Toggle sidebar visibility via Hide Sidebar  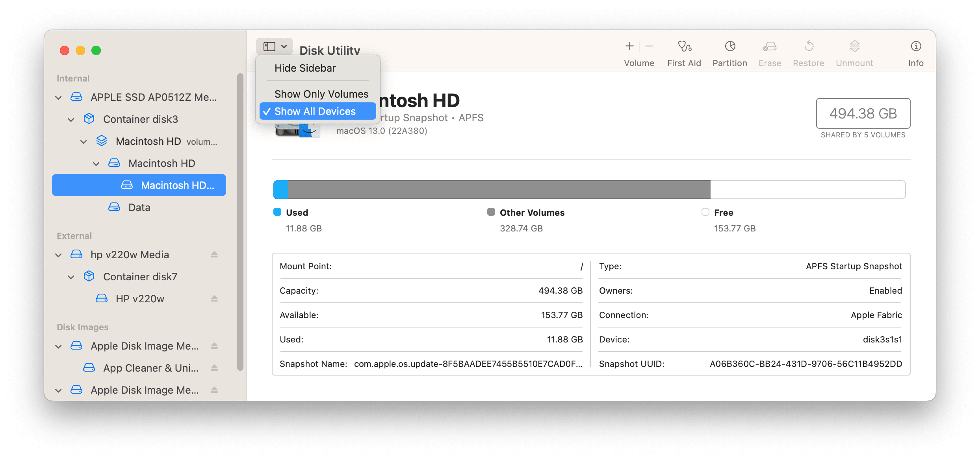pos(306,68)
